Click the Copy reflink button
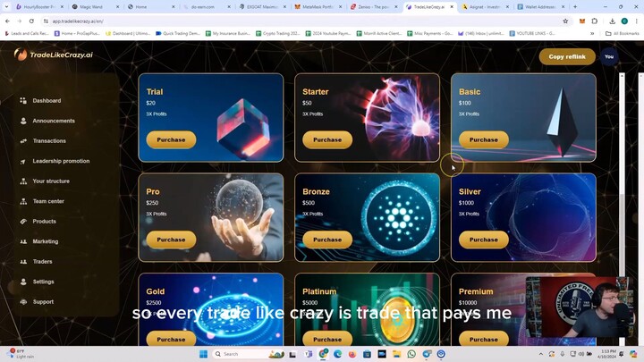Viewport: 644px width, 362px height. (567, 56)
